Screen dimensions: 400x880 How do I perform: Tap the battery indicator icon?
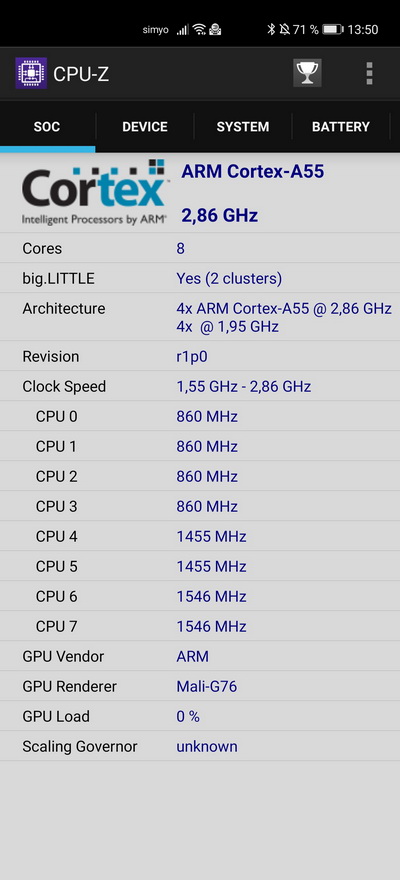[333, 30]
